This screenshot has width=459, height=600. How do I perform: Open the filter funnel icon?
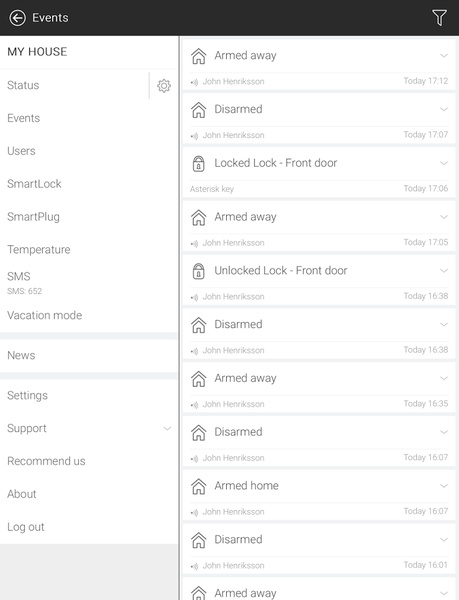click(x=439, y=18)
